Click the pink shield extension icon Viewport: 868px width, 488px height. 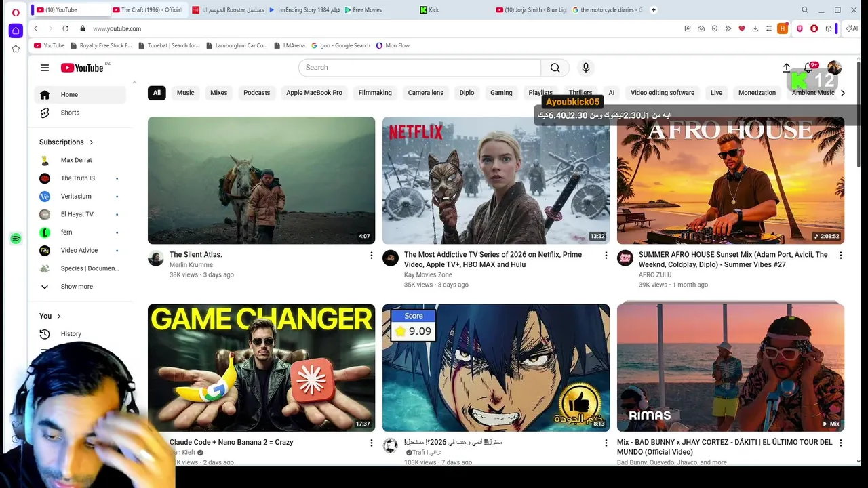800,28
